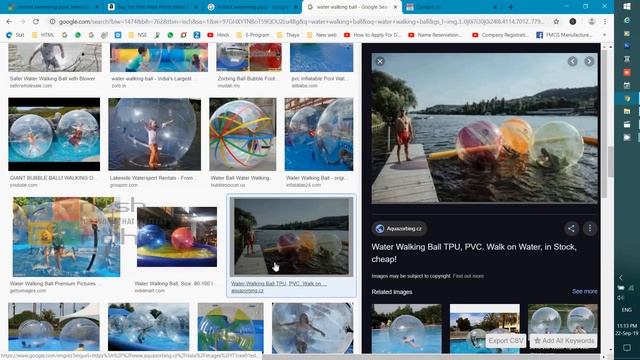Switch to the Amazon browser tab
640x360 pixels.
(x=153, y=7)
